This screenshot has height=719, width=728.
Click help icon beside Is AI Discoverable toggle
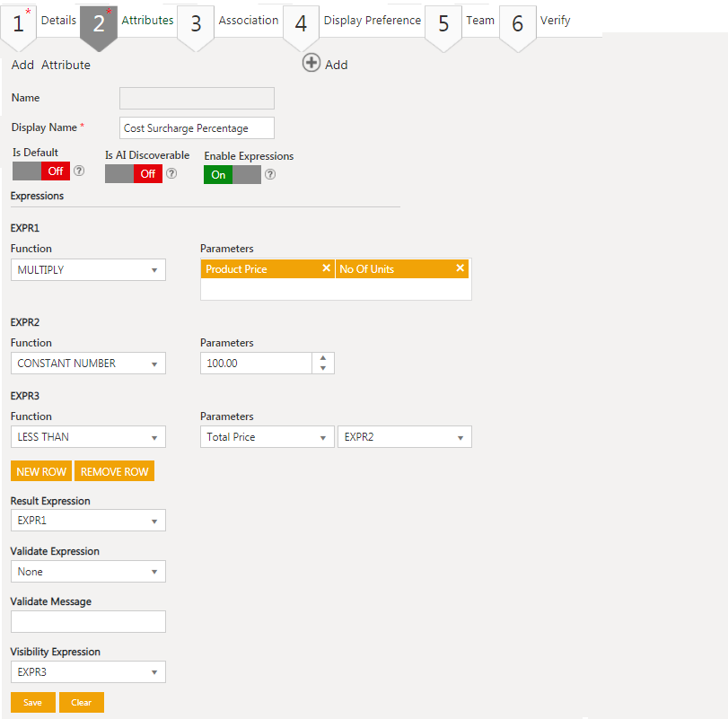click(x=171, y=174)
